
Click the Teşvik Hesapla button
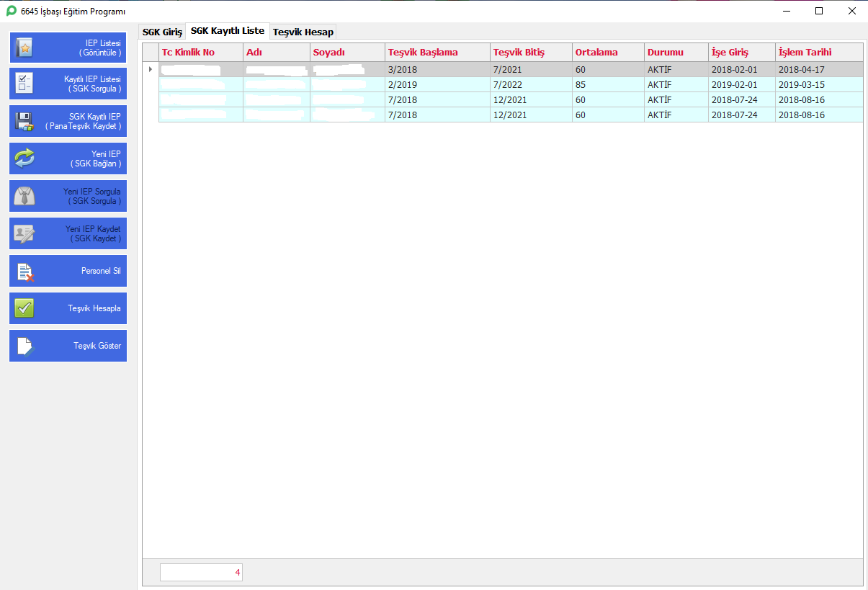[68, 308]
